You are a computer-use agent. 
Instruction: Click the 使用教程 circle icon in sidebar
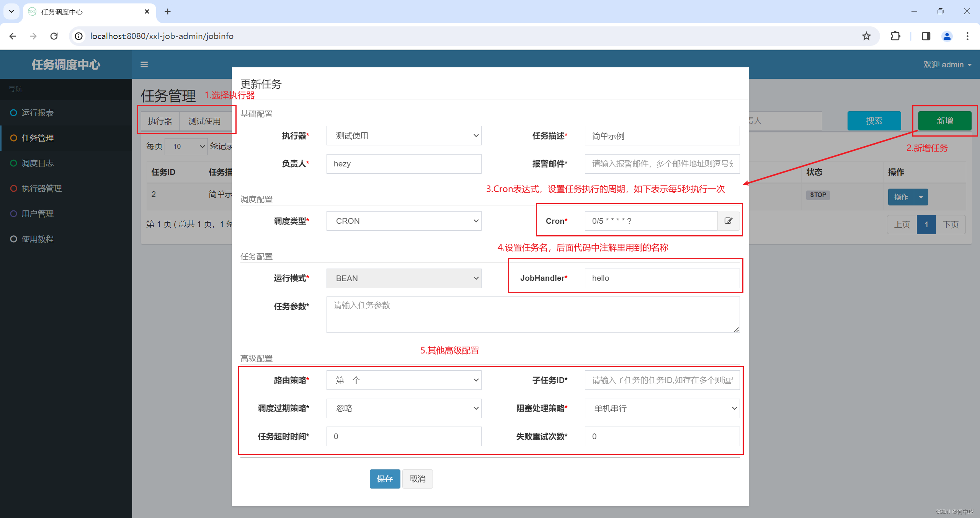click(x=13, y=239)
